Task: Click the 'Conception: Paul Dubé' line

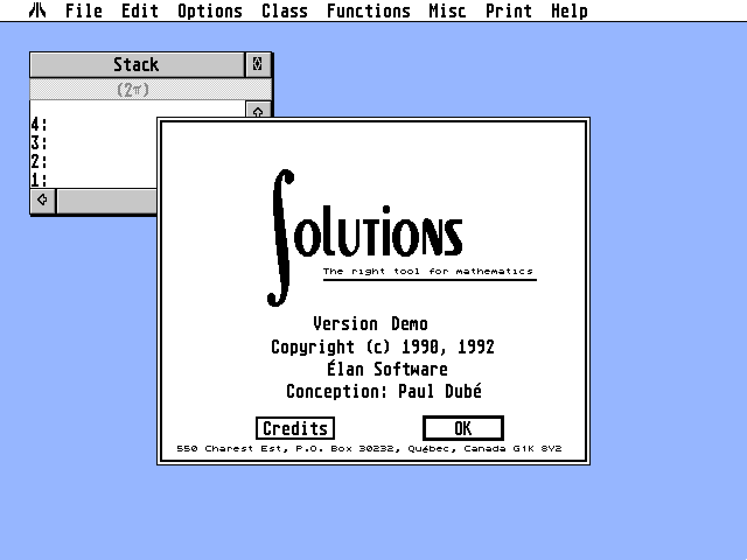Action: pyautogui.click(x=384, y=391)
